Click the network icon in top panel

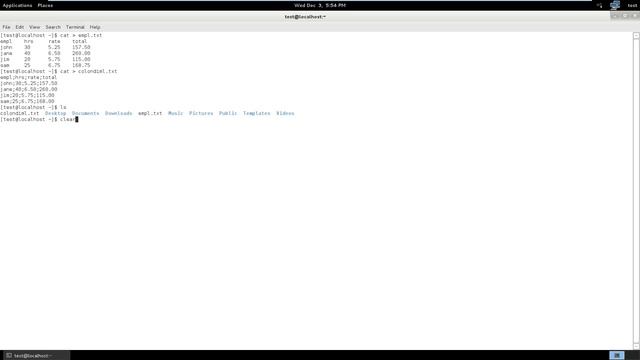(615, 5)
